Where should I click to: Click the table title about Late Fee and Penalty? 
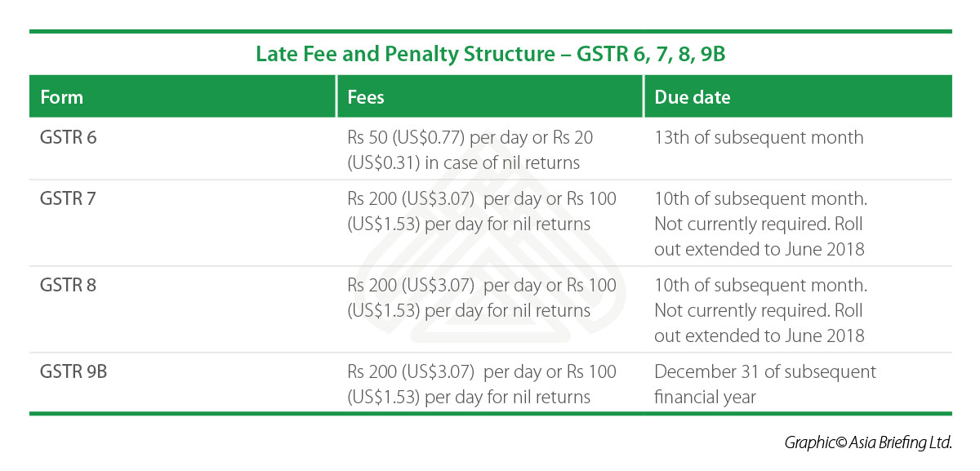490,55
